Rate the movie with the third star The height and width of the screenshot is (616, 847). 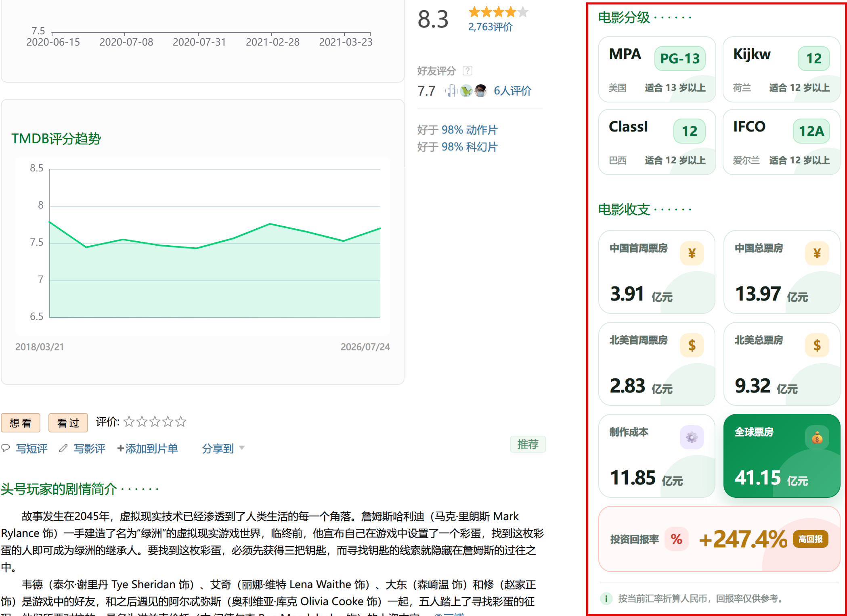[155, 422]
